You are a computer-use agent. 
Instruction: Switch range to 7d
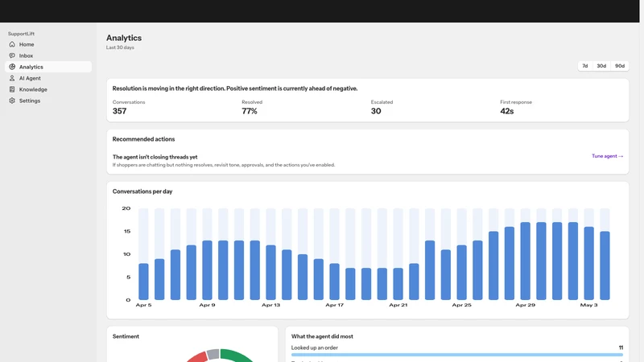[x=585, y=66]
